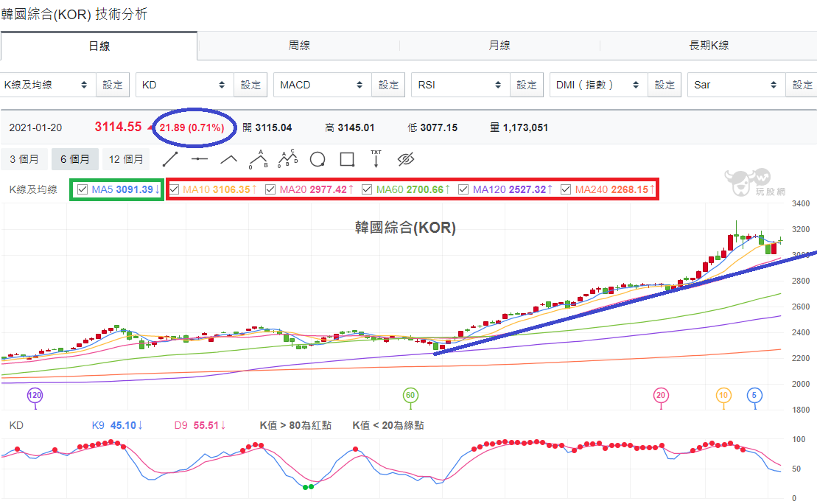Open the DMI (指數) dropdown
This screenshot has width=817, height=504.
[598, 85]
